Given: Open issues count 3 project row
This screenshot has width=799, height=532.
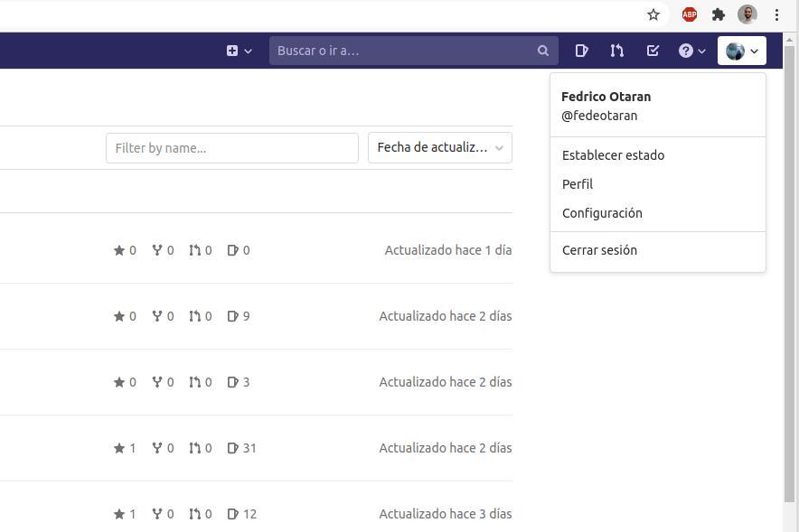Looking at the screenshot, I should (x=239, y=382).
